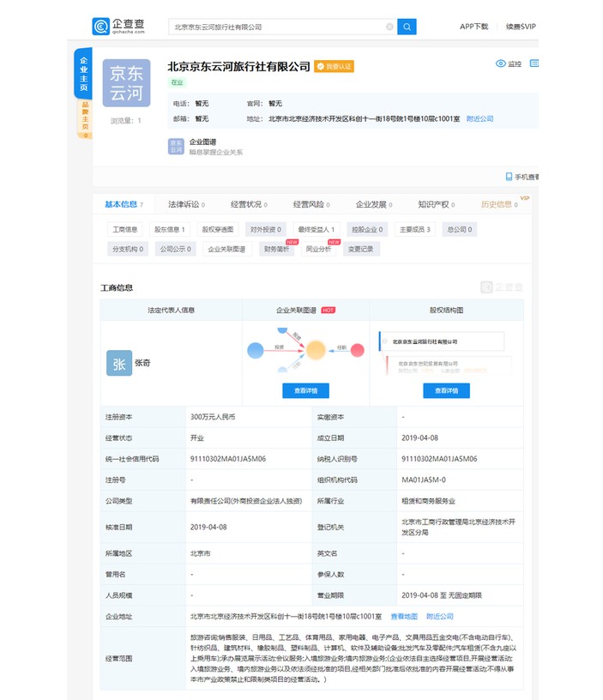
Task: Open APP下载 link
Action: click(x=474, y=27)
